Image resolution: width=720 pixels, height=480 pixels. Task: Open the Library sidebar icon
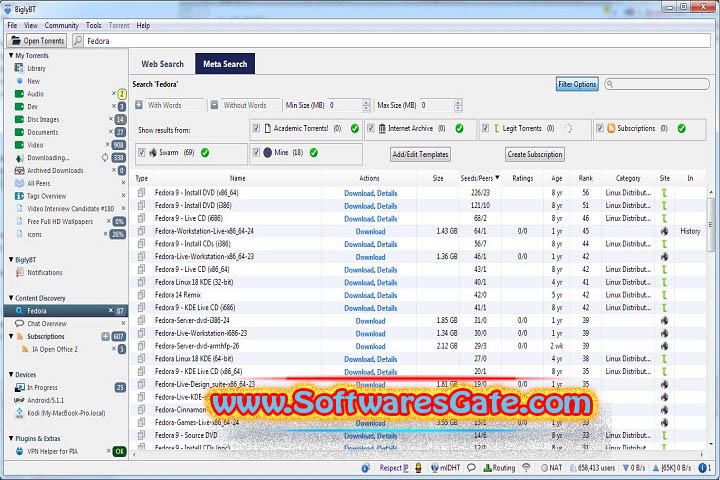19,68
